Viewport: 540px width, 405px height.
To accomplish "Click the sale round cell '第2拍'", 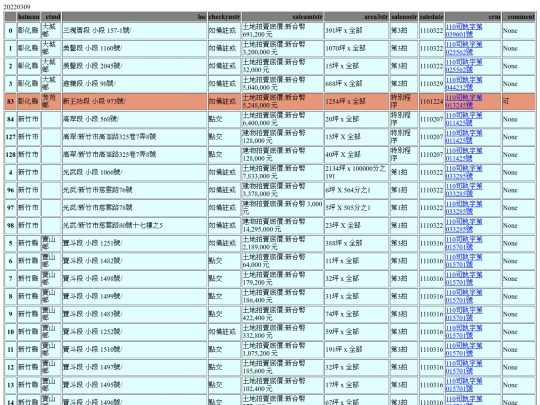I will [404, 84].
